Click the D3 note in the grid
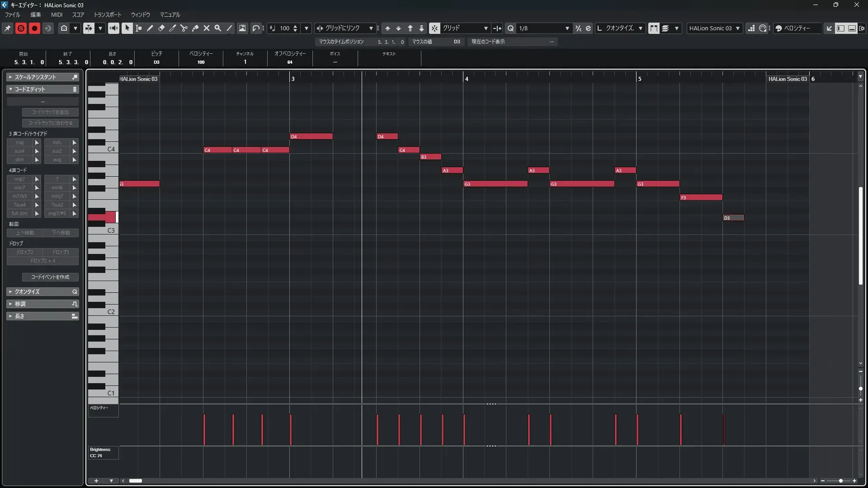The height and width of the screenshot is (488, 868). pyautogui.click(x=733, y=218)
